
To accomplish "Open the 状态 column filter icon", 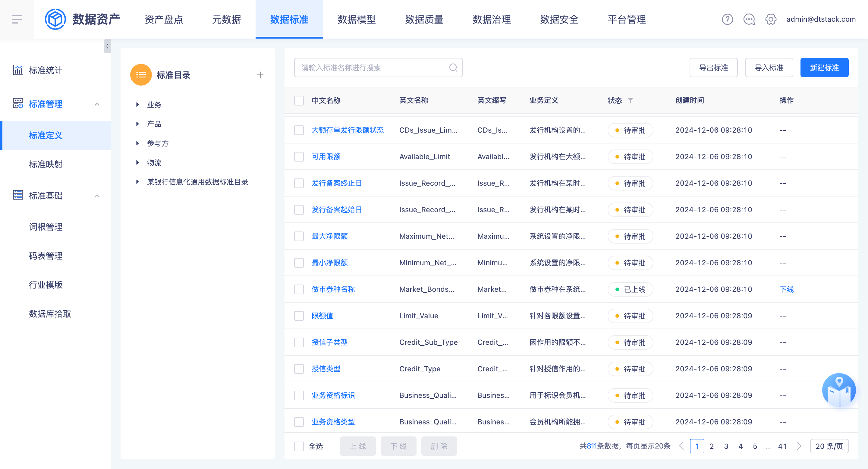I will 631,100.
